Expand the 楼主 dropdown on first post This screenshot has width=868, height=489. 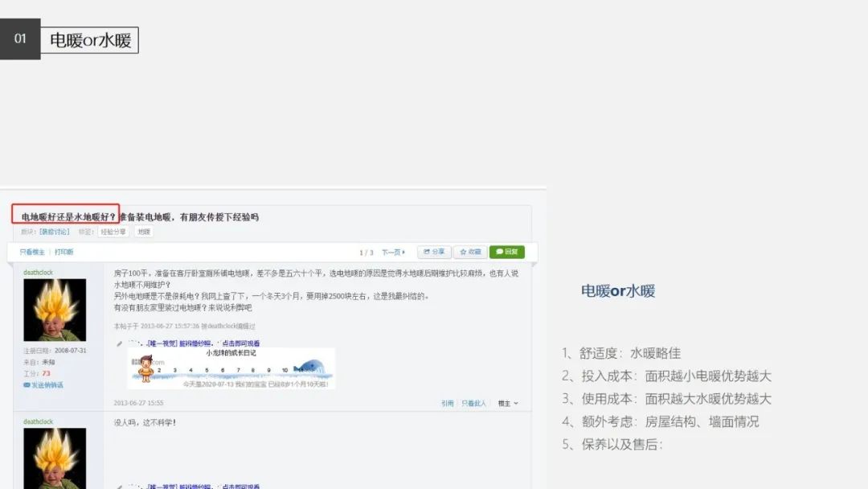click(x=508, y=403)
